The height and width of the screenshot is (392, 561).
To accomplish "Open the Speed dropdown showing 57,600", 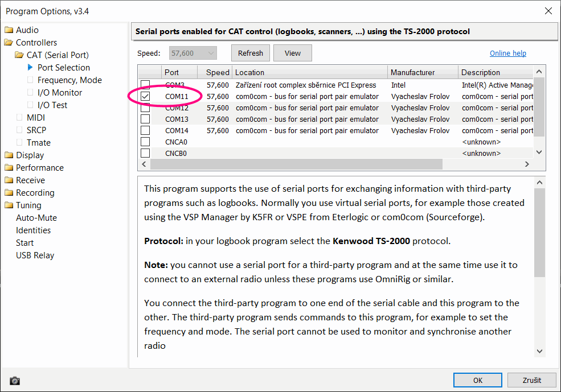I will point(193,53).
